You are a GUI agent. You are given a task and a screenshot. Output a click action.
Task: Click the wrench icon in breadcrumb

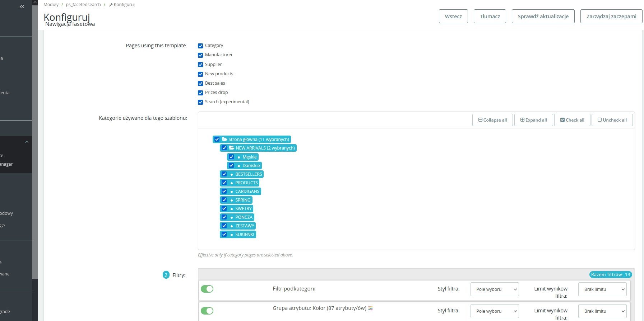click(111, 5)
